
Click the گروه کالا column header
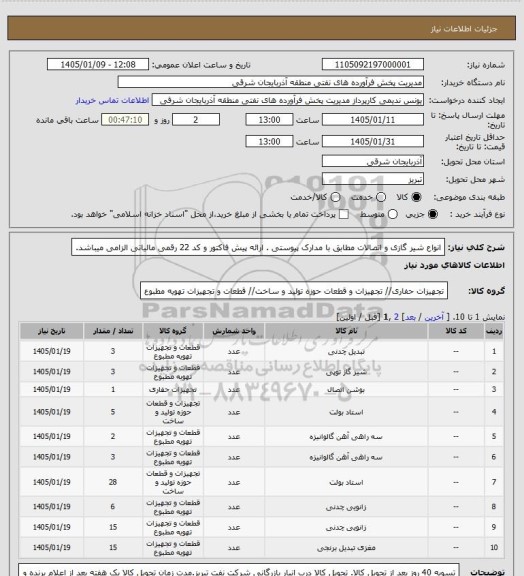[x=173, y=331]
